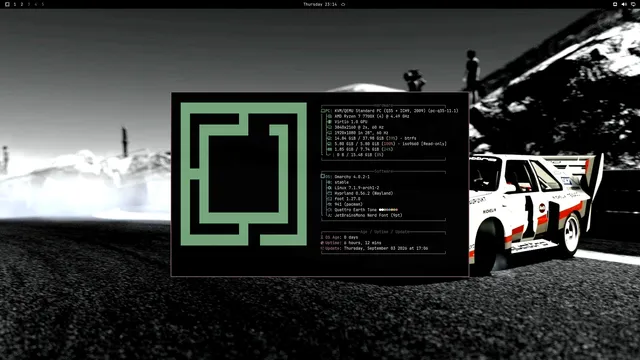This screenshot has height=360, width=640.
Task: Click the '3840x2160 @ 2x, 60 Hz' display line
Action: [359, 127]
